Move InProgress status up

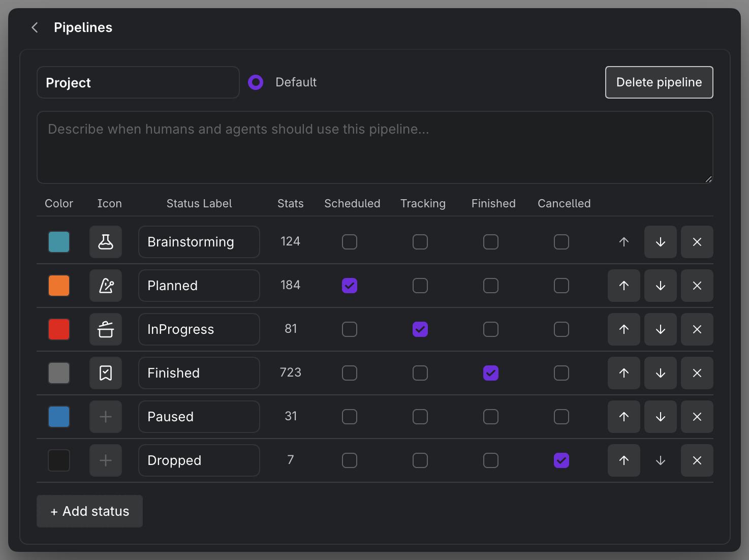click(x=624, y=329)
